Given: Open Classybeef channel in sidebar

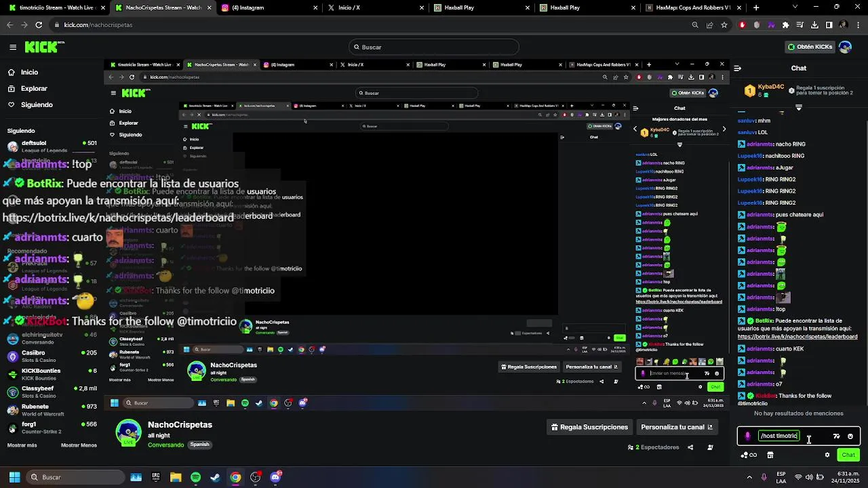Looking at the screenshot, I should coord(52,392).
